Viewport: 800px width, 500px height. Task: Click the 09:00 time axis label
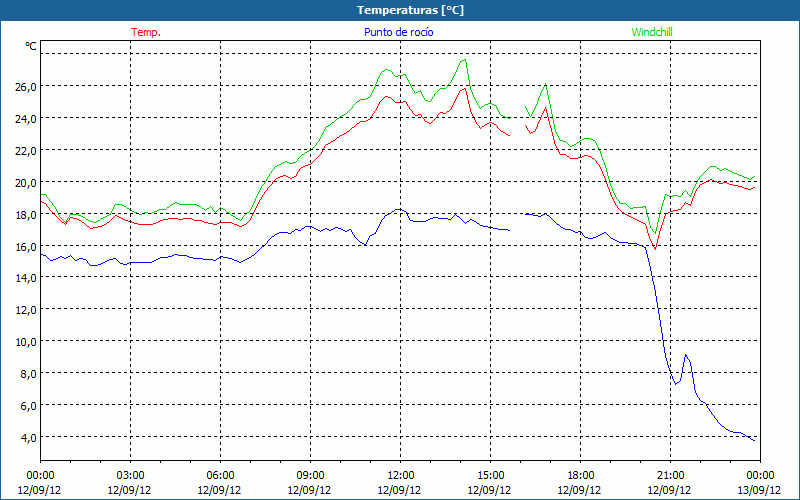[310, 476]
